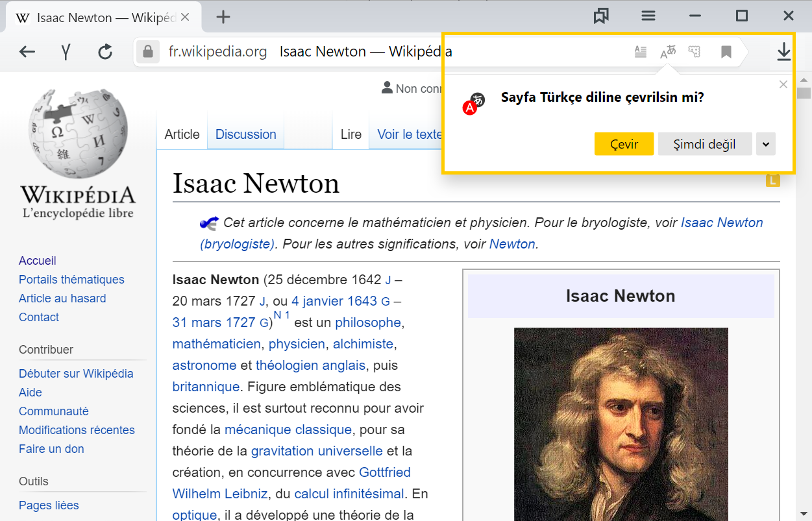Follow the 'philosophe' link
This screenshot has width=812, height=521.
click(368, 322)
